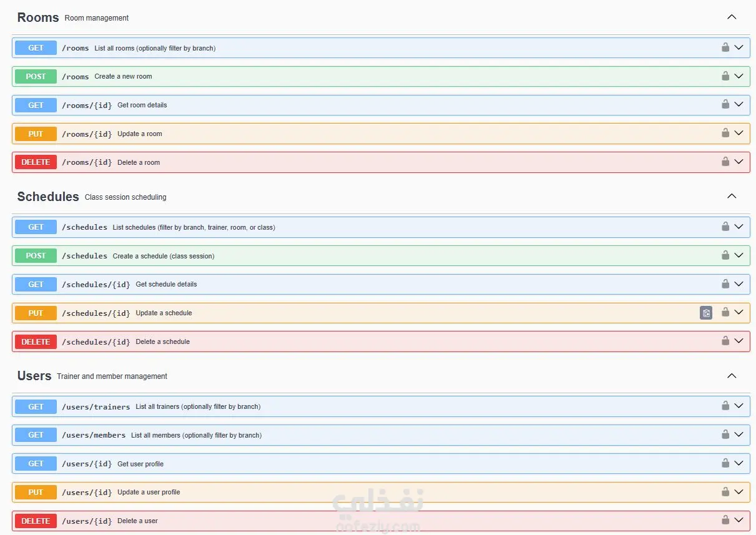
Task: Expand GET /rooms/{id} with its down arrow
Action: click(739, 104)
